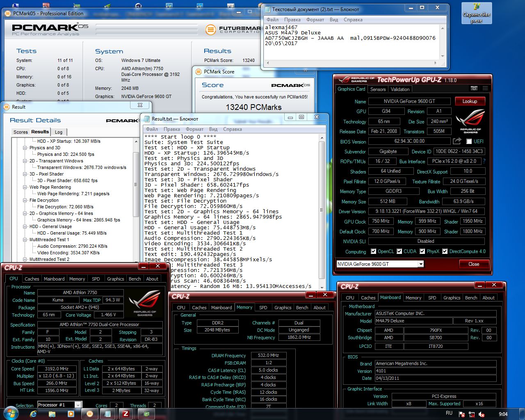This screenshot has width=525, height=420.
Task: Click the Bus Interface question mark icon
Action: 484,161
